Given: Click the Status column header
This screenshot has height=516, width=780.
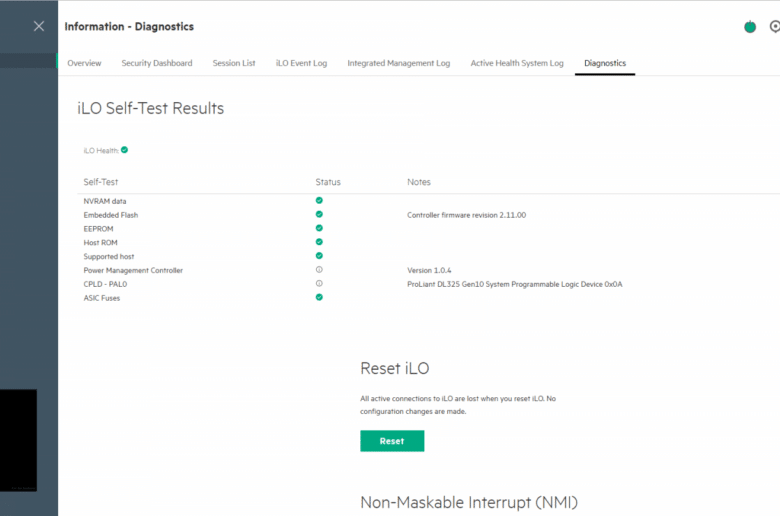Looking at the screenshot, I should coord(328,182).
